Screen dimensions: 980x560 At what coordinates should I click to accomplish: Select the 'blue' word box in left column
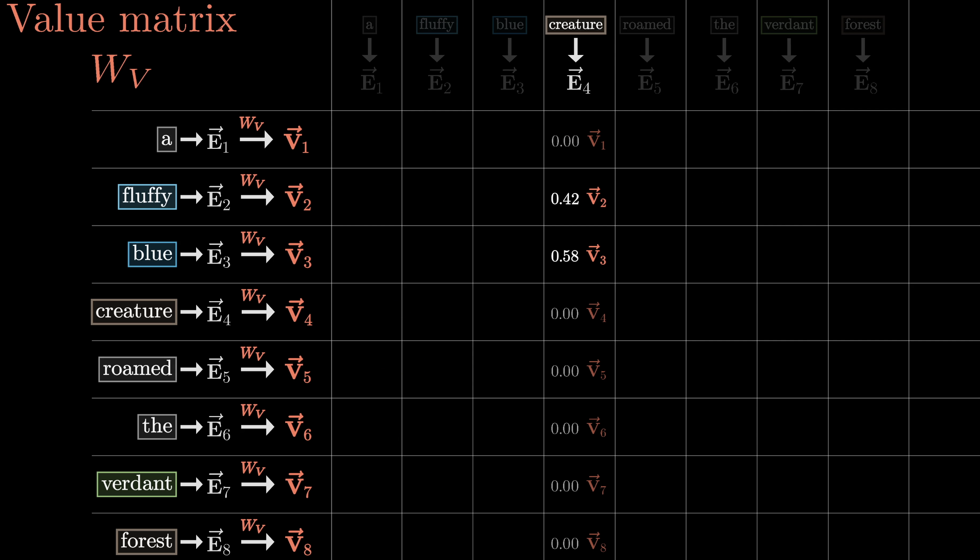152,254
